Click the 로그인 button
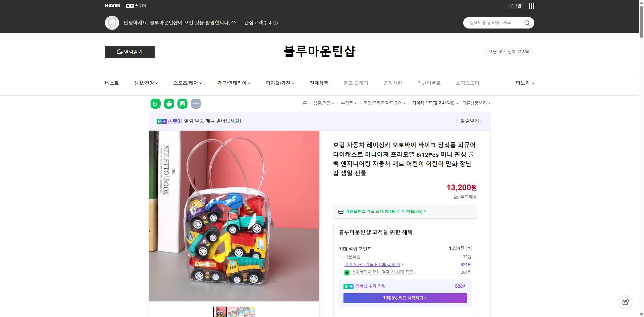 [x=515, y=6]
